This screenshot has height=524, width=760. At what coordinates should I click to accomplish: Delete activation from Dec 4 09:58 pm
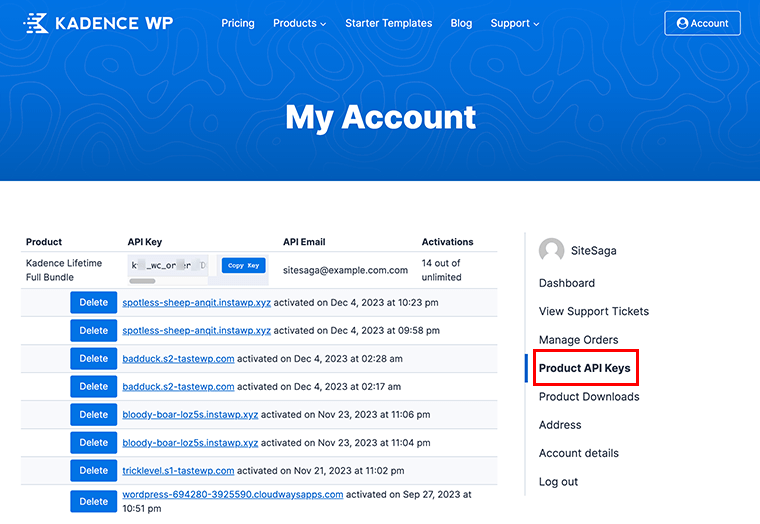[94, 331]
